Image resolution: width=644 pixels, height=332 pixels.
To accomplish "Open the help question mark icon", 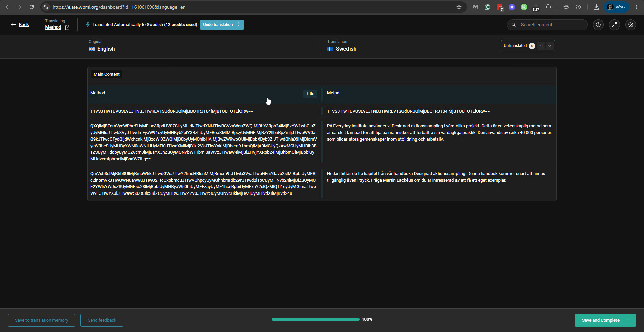I will (598, 25).
